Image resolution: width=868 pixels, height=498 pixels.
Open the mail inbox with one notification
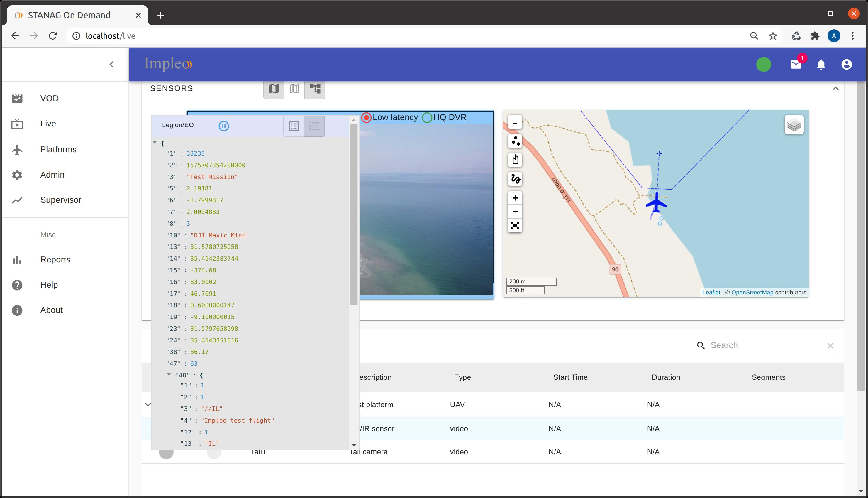pyautogui.click(x=796, y=64)
